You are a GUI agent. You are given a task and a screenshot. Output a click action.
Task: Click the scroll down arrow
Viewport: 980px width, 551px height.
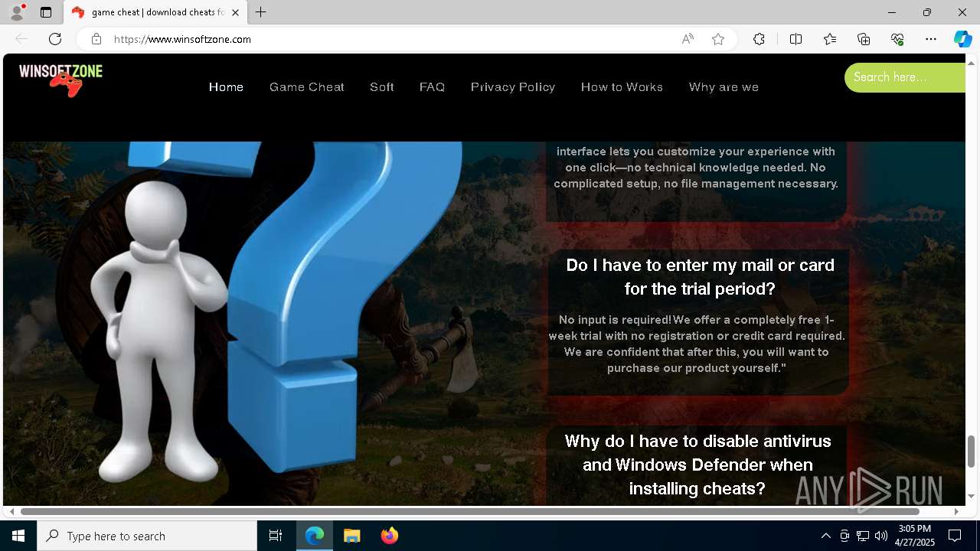pyautogui.click(x=972, y=496)
